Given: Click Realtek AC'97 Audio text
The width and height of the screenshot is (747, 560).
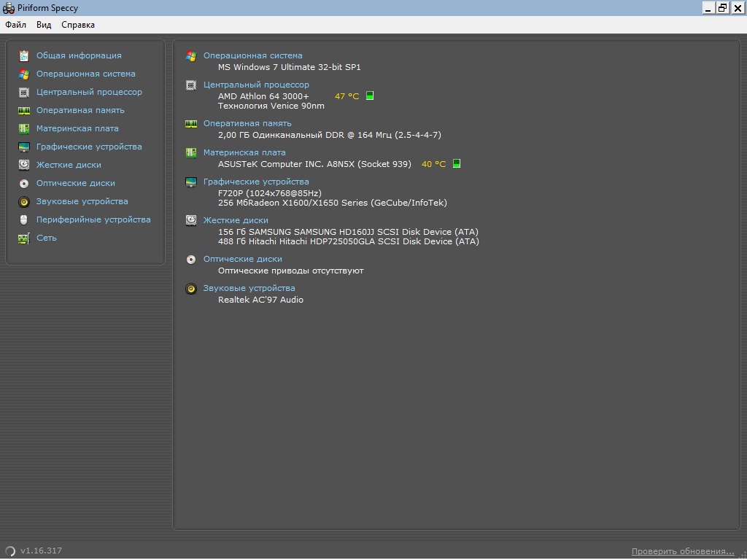Looking at the screenshot, I should tap(260, 300).
